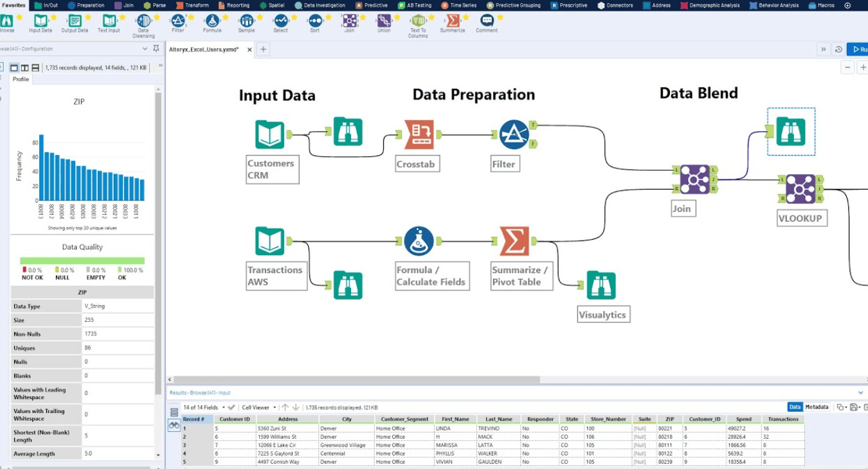The height and width of the screenshot is (469, 868).
Task: Select the Data Cleansing tool in the palette
Action: click(143, 21)
